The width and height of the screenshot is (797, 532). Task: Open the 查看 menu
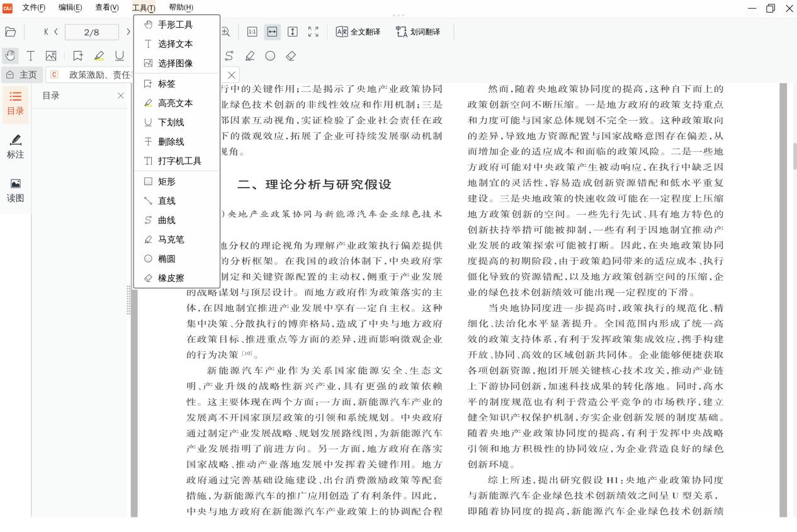coord(106,8)
